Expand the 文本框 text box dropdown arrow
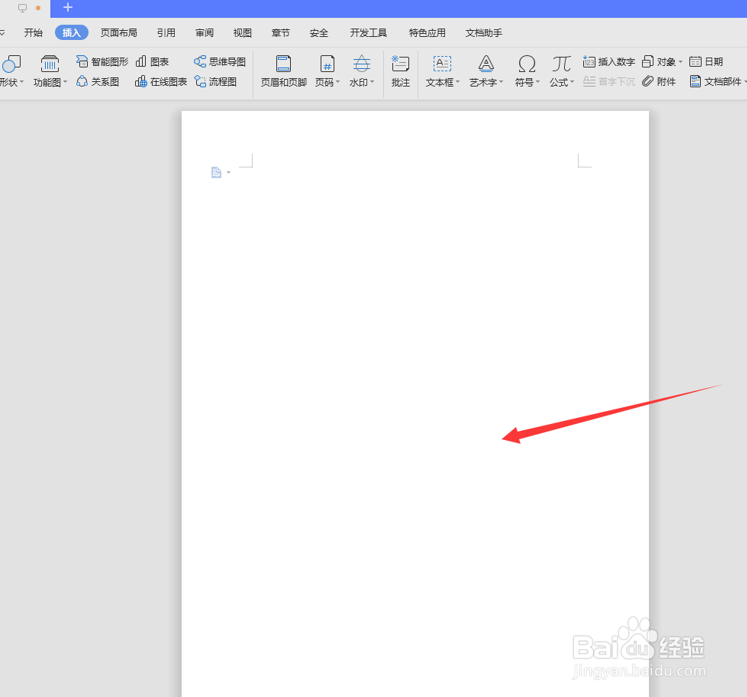The image size is (747, 697). click(x=457, y=82)
